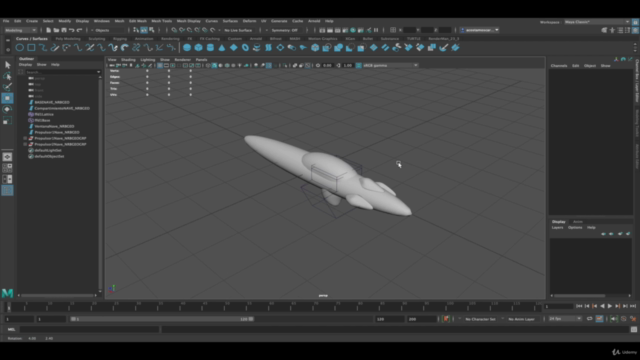Expand Propulsor2Nave_NRBCEDCRP group in Outliner

pos(25,144)
